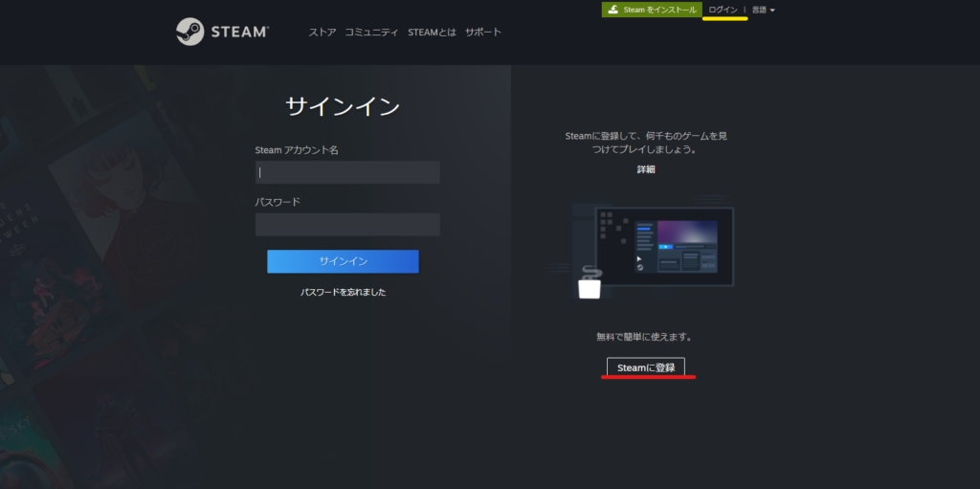This screenshot has width=980, height=489.
Task: Click the Steamに登録 button
Action: (646, 367)
